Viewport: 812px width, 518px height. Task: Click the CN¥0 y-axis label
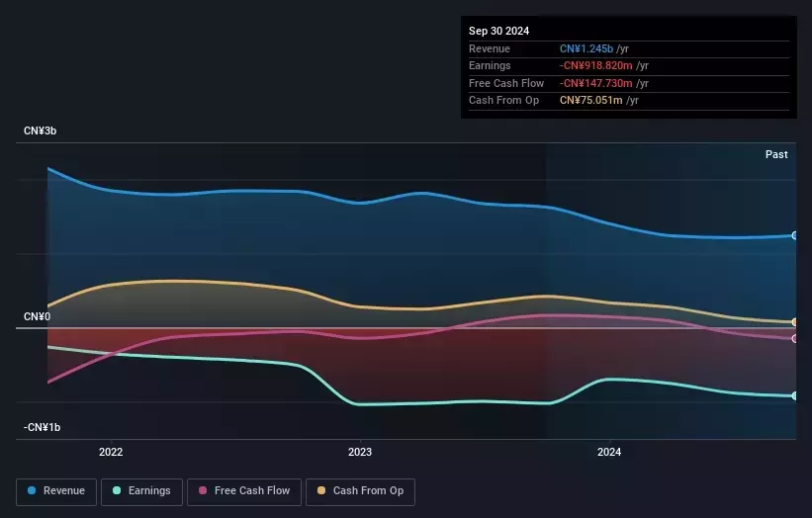38,317
